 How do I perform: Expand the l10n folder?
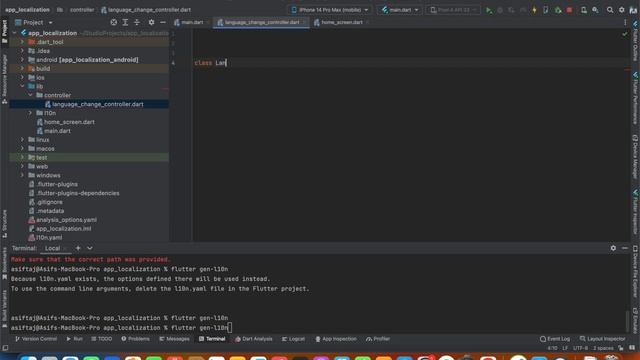(x=31, y=113)
